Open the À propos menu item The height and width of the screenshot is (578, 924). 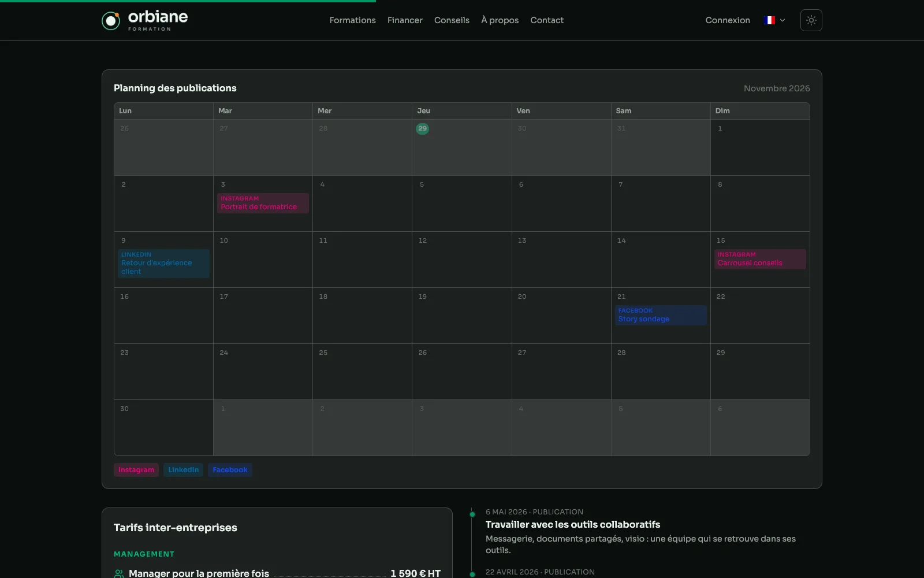click(x=500, y=20)
